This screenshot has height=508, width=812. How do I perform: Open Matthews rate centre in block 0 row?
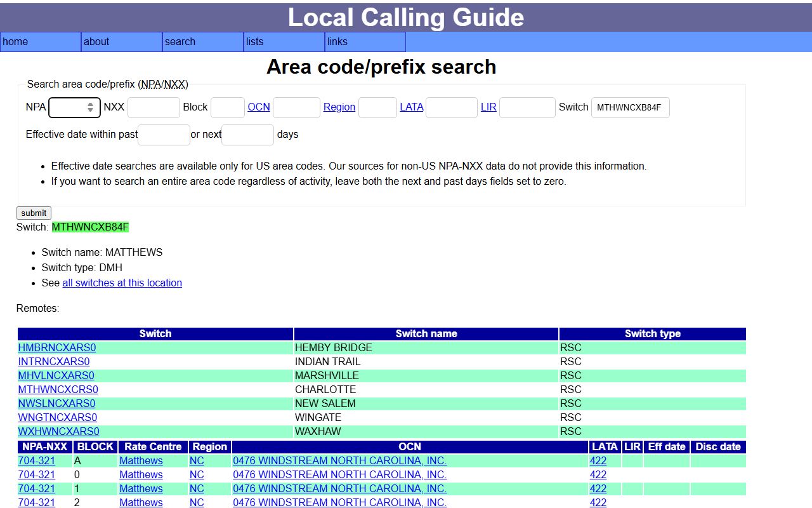click(x=141, y=475)
